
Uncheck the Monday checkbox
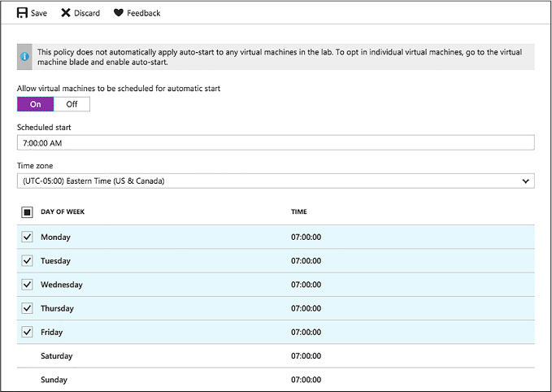(27, 237)
